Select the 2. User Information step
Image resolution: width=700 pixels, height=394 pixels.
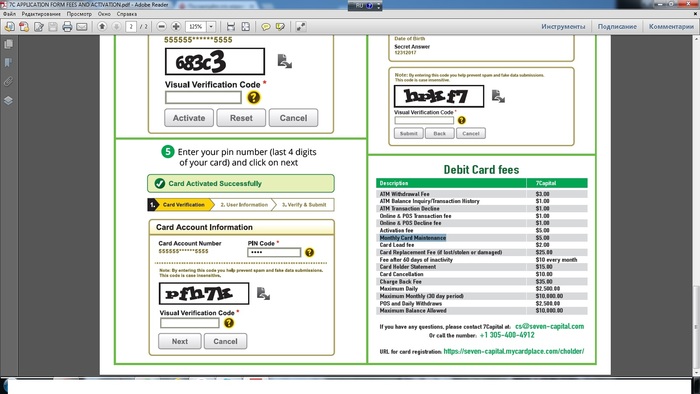[244, 204]
